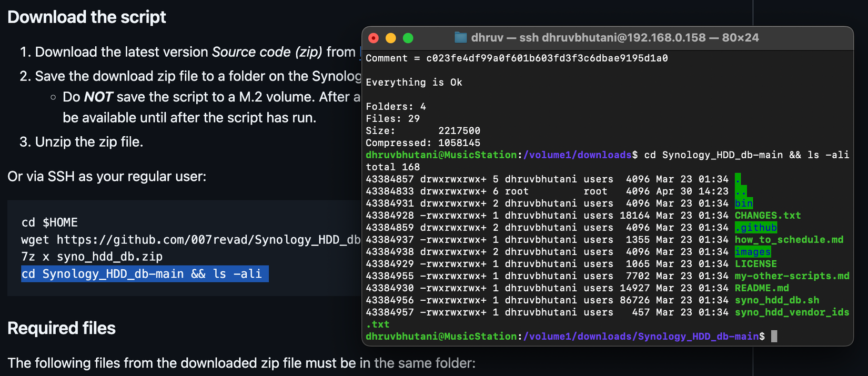
Task: Click 'syno_hdd_vendor_ids' file name in terminal
Action: tap(792, 312)
